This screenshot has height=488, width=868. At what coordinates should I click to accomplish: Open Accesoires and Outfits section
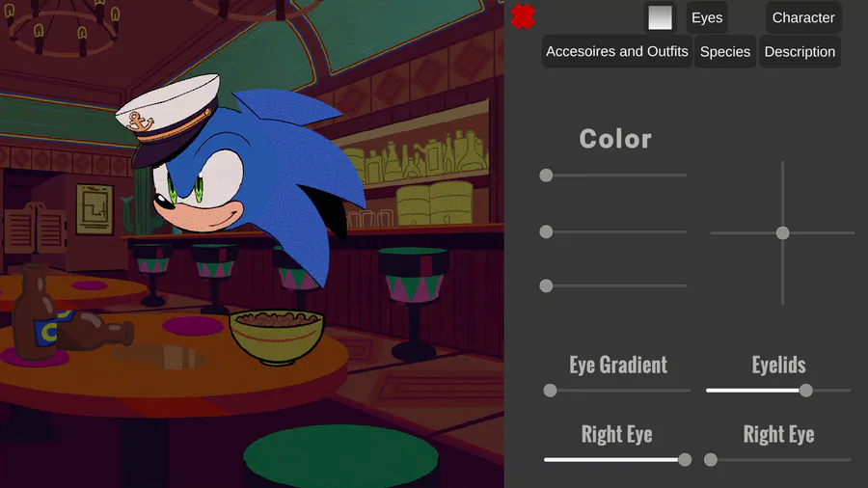click(616, 51)
